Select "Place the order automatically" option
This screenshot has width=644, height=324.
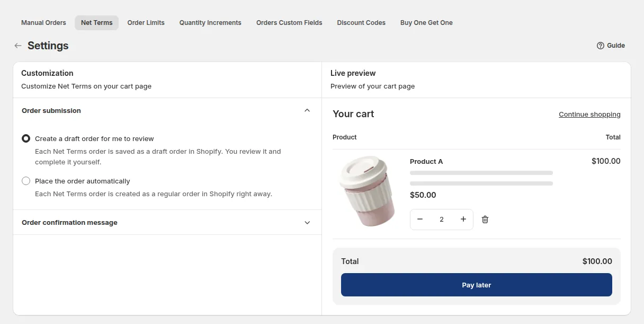pyautogui.click(x=26, y=181)
